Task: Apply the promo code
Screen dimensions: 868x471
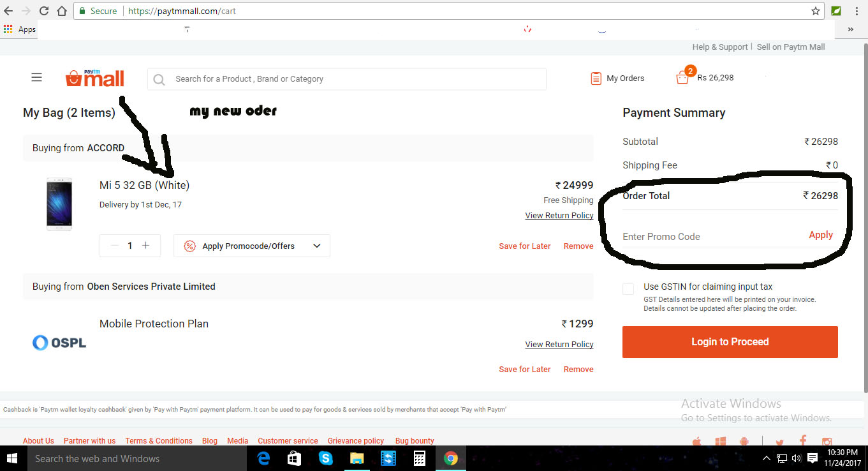Action: pyautogui.click(x=821, y=235)
